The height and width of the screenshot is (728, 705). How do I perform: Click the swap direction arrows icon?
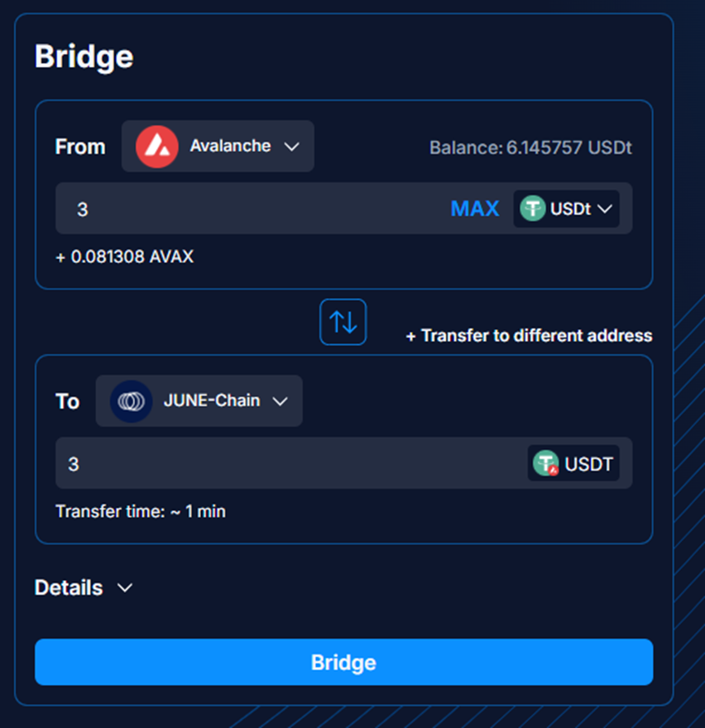pos(343,322)
